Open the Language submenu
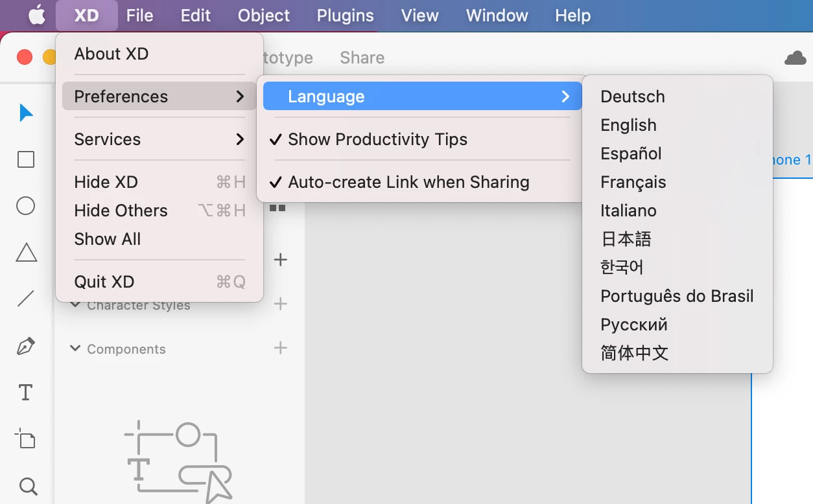 pyautogui.click(x=422, y=97)
